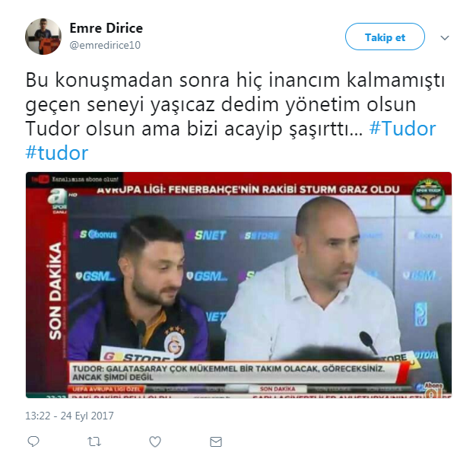Expand the tweet options chevron menu
The height and width of the screenshot is (459, 476).
coord(445,38)
